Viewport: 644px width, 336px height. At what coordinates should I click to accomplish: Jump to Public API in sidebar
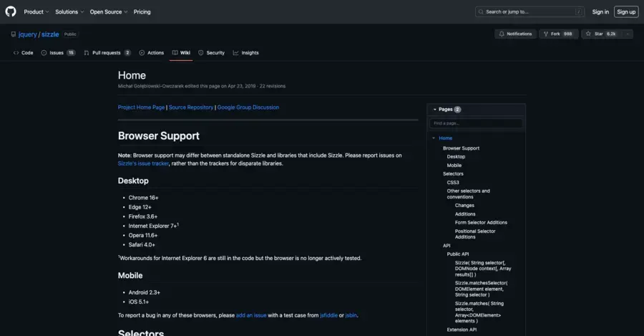click(x=458, y=254)
